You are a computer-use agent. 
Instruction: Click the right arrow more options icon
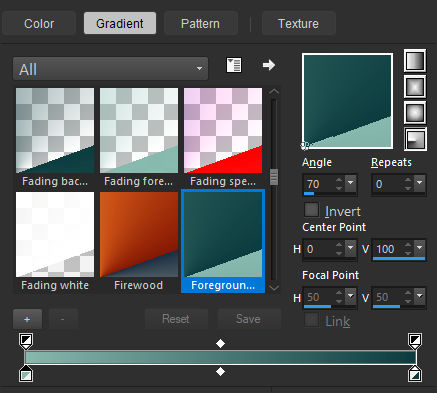(269, 65)
